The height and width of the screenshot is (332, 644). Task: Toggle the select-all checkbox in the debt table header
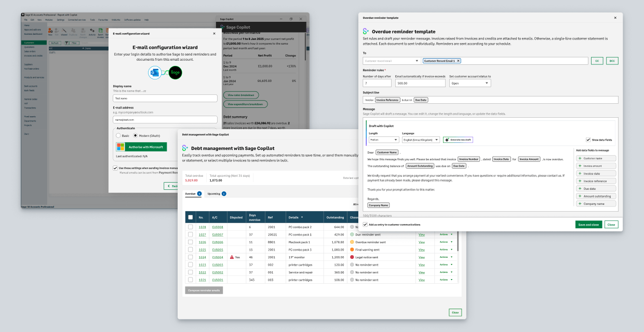click(x=190, y=217)
